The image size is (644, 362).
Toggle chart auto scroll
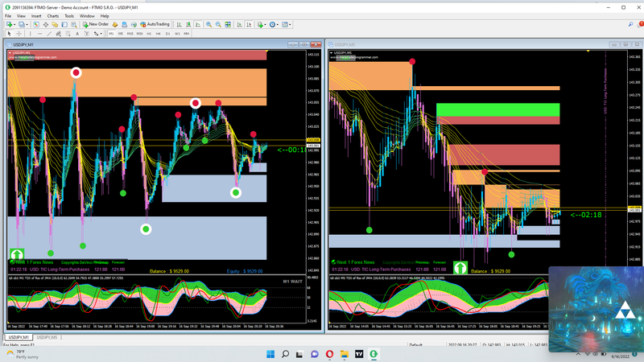pos(239,25)
